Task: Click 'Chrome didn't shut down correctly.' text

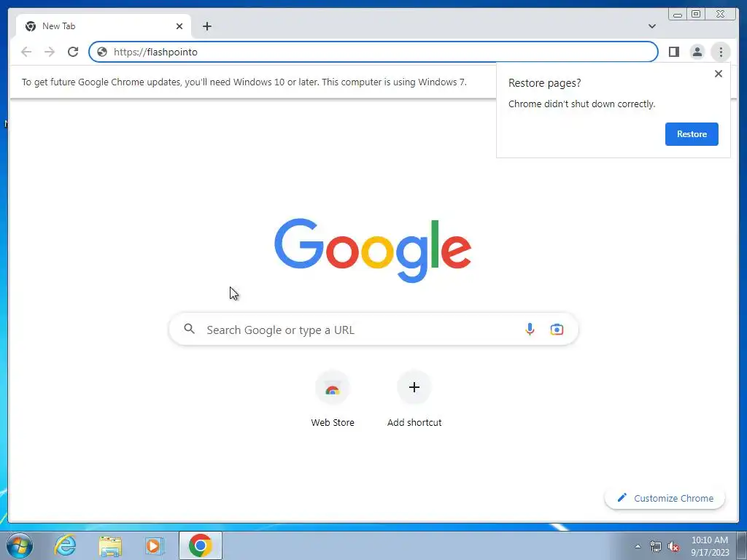Action: pyautogui.click(x=581, y=104)
